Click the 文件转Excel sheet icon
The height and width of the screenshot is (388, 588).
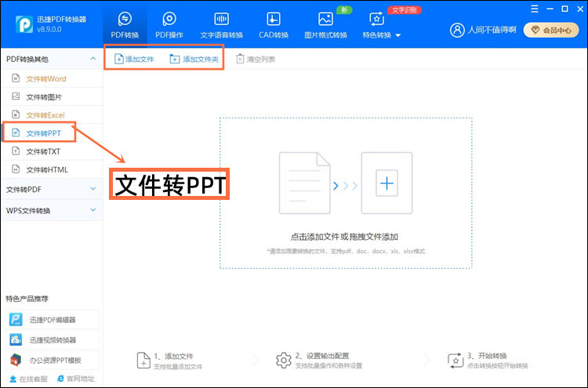pyautogui.click(x=16, y=114)
